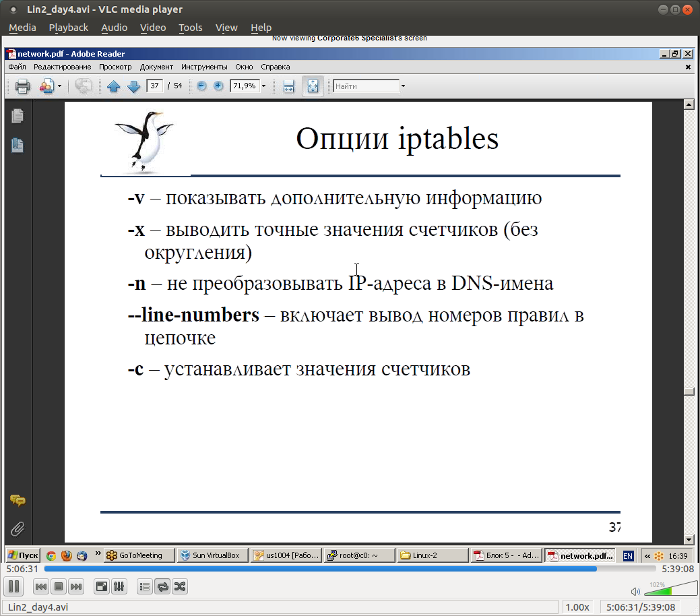Open the Bookmarks panel in Adobe Reader sidebar
The height and width of the screenshot is (616, 700).
pos(18,144)
